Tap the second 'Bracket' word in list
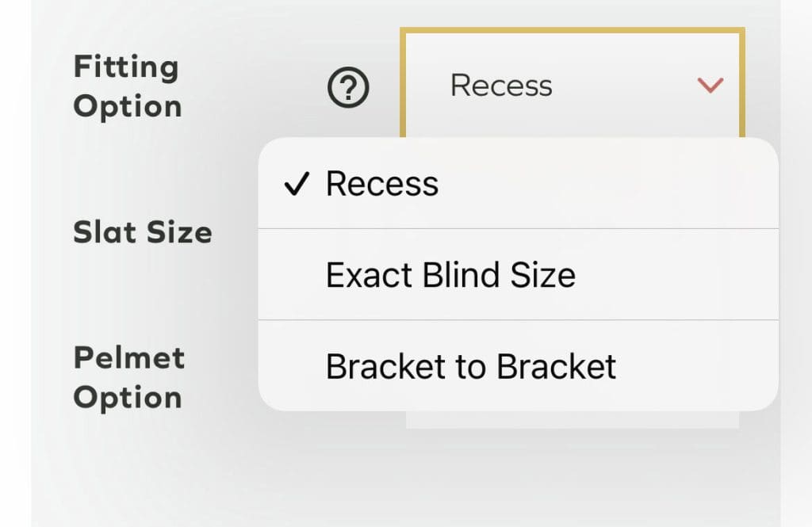Viewport: 812px width, 527px height. tap(557, 366)
